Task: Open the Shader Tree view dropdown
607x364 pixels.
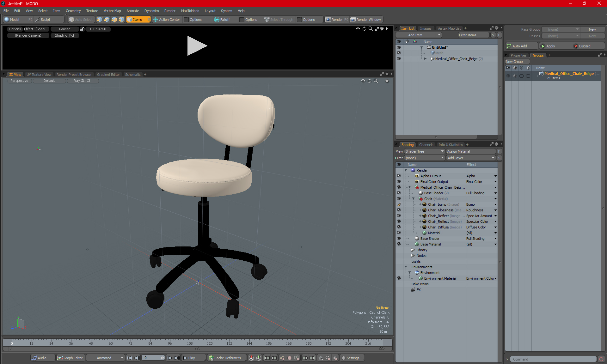Action: pyautogui.click(x=425, y=151)
